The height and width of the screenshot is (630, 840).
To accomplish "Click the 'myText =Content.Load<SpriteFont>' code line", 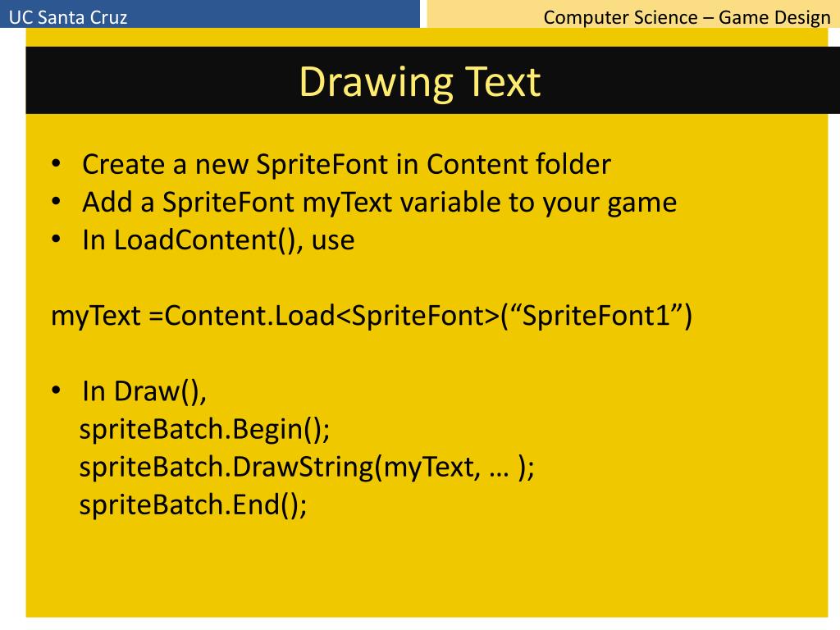I will coord(372,316).
